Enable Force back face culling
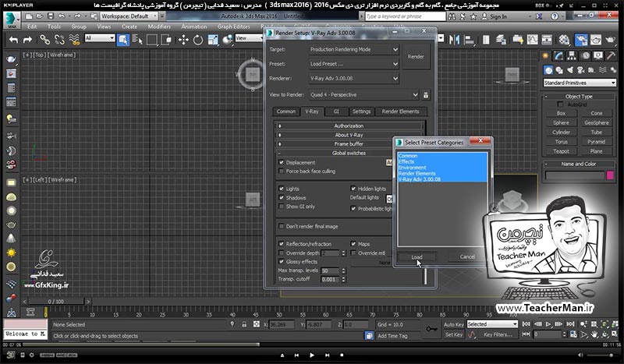The height and width of the screenshot is (364, 624). tap(282, 171)
